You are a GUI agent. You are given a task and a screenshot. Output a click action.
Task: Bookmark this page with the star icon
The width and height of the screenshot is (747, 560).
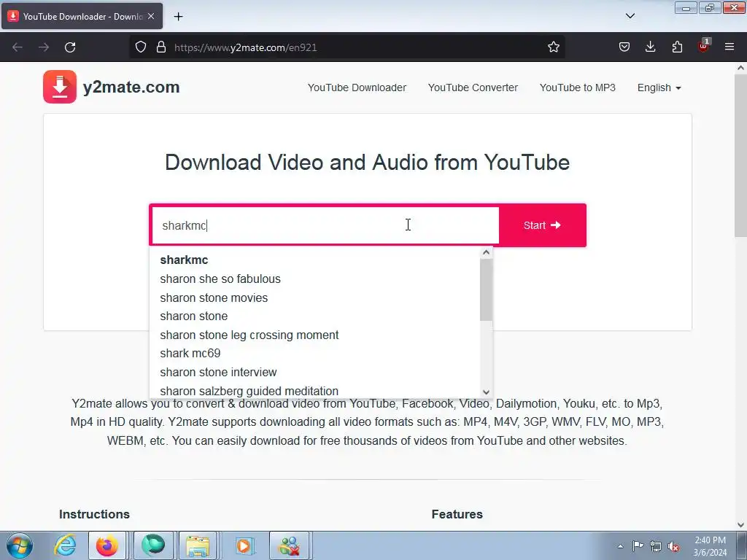click(x=553, y=47)
